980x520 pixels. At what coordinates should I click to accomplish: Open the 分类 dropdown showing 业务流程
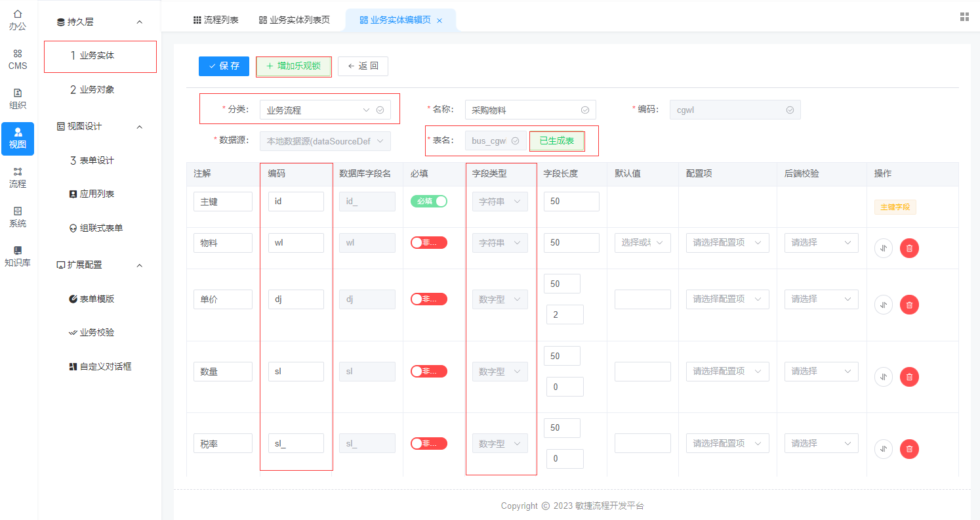pos(325,110)
